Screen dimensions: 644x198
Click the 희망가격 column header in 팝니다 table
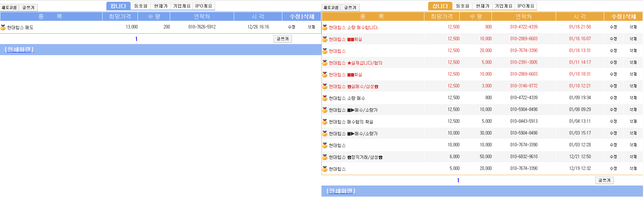point(120,16)
